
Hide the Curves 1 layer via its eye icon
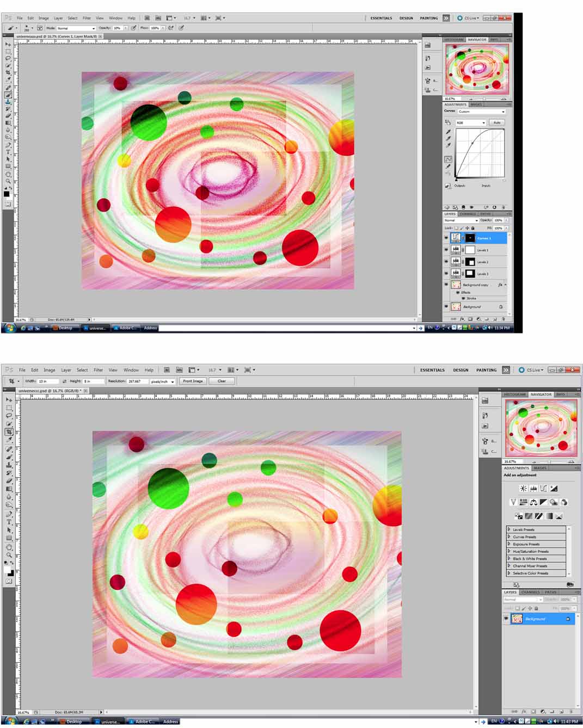pos(446,238)
